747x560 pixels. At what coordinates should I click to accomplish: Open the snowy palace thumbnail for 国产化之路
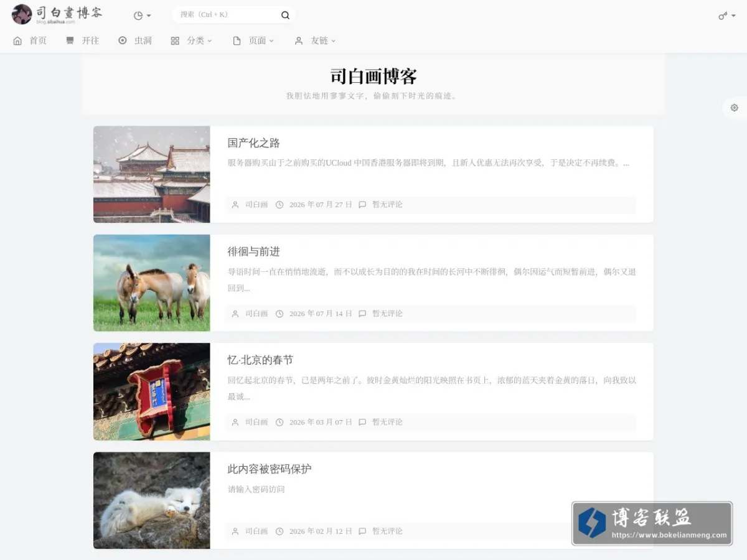click(x=152, y=174)
